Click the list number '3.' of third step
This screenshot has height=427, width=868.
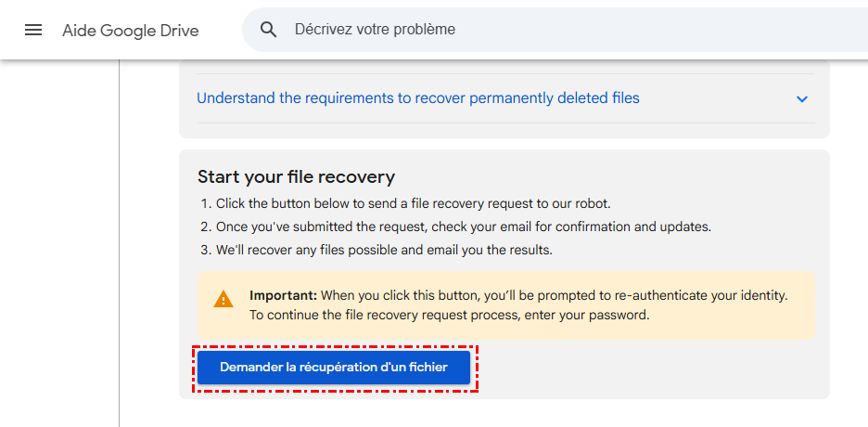(x=207, y=250)
